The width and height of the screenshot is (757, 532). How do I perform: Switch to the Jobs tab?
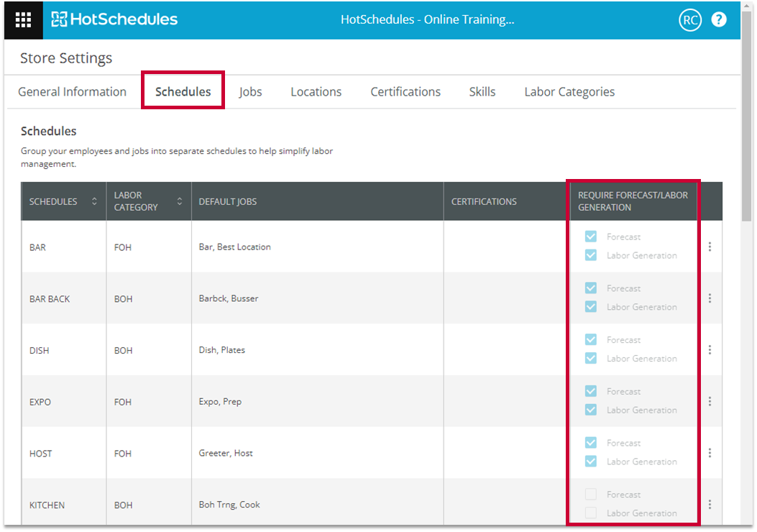pos(250,92)
